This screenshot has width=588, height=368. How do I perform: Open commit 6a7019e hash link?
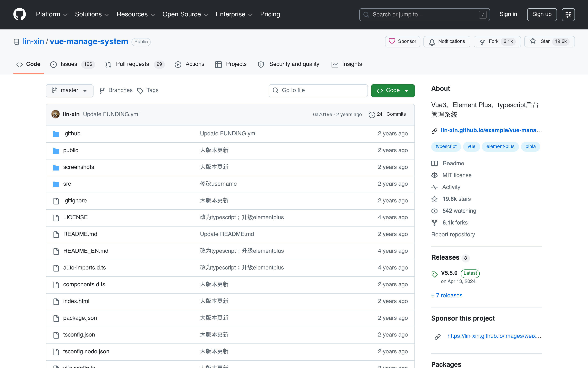322,115
